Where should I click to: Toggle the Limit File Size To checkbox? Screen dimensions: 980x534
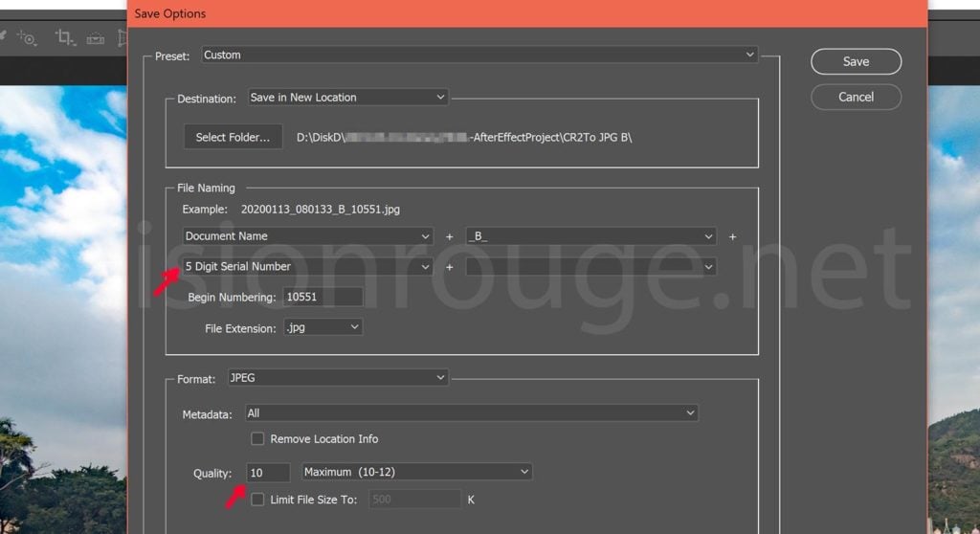pos(257,500)
